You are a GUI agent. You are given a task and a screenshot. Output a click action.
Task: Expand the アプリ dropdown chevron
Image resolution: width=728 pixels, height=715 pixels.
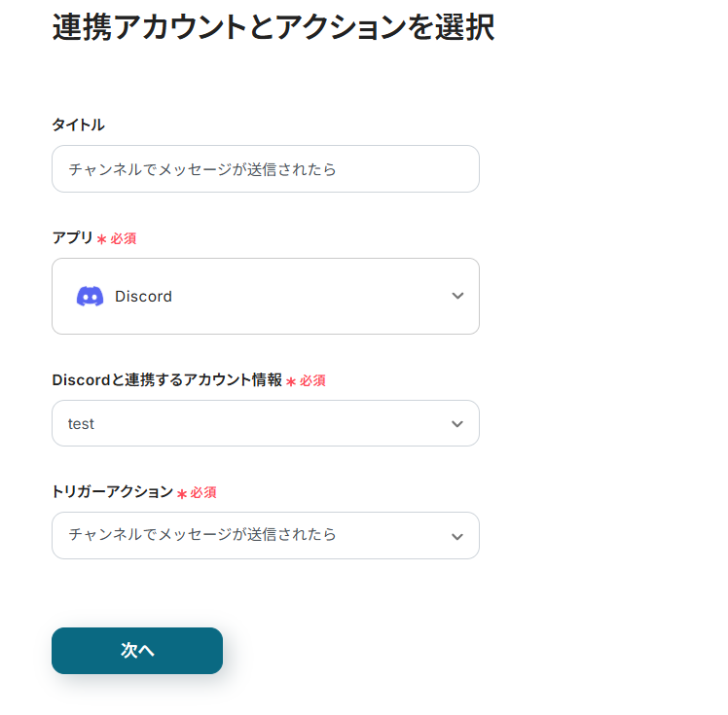coord(457,297)
